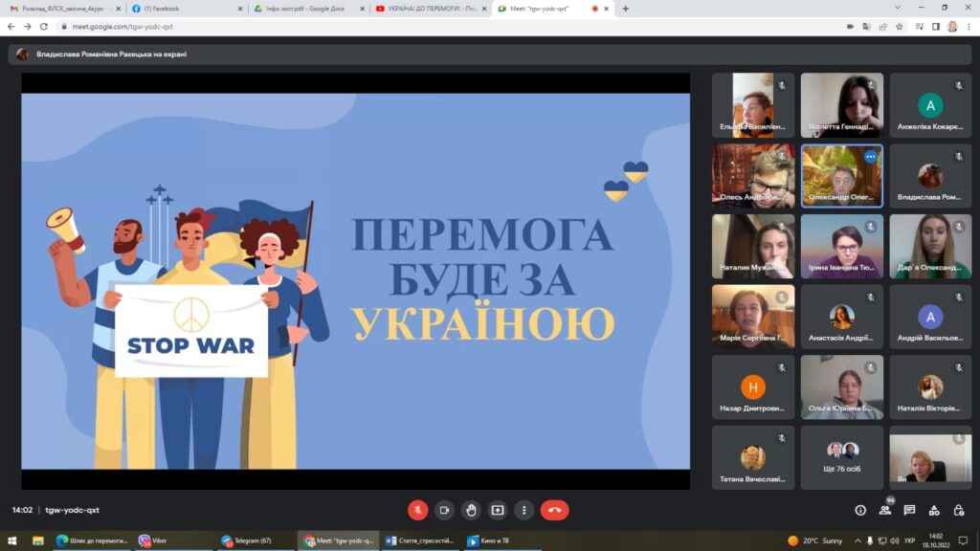Click the 'Ще 76 осіб' participants tile

[x=842, y=457]
